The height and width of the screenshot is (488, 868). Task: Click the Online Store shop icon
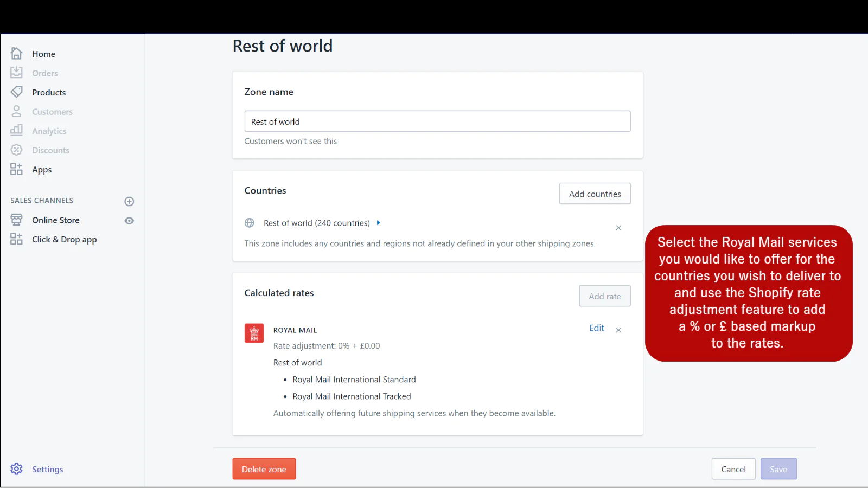[16, 220]
